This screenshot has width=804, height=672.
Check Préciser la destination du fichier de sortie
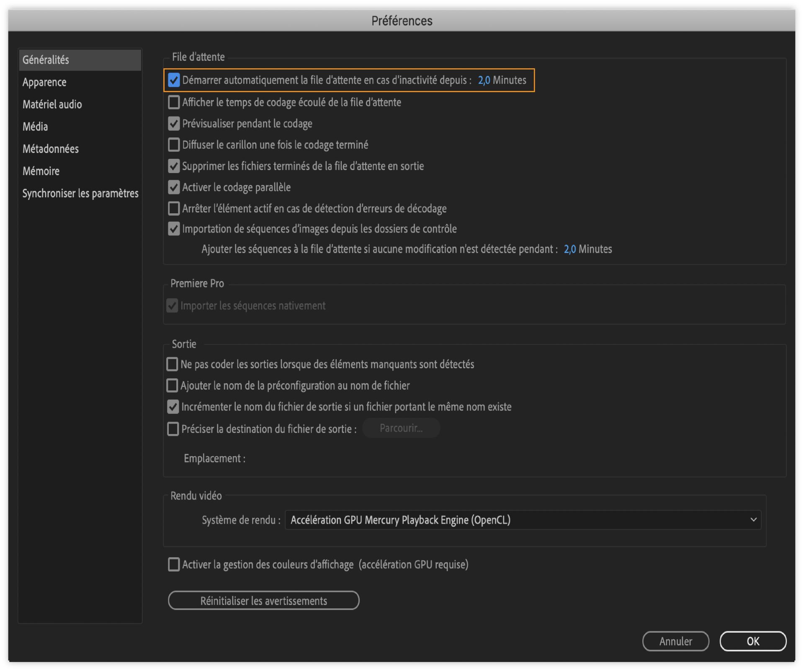point(173,429)
